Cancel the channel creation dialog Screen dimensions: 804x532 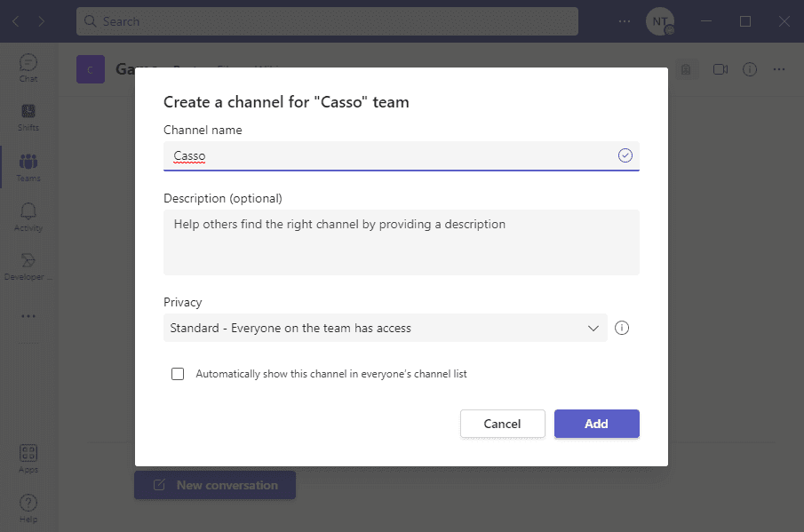point(502,424)
